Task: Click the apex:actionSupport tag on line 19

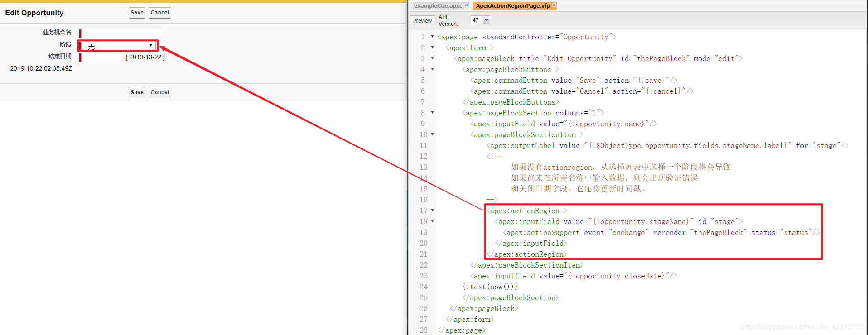Action: tap(541, 232)
